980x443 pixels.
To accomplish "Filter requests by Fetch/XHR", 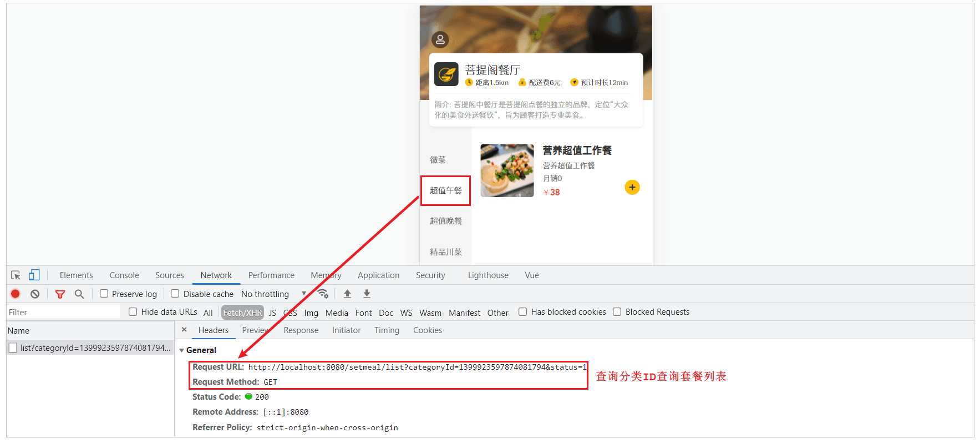I will [x=242, y=313].
